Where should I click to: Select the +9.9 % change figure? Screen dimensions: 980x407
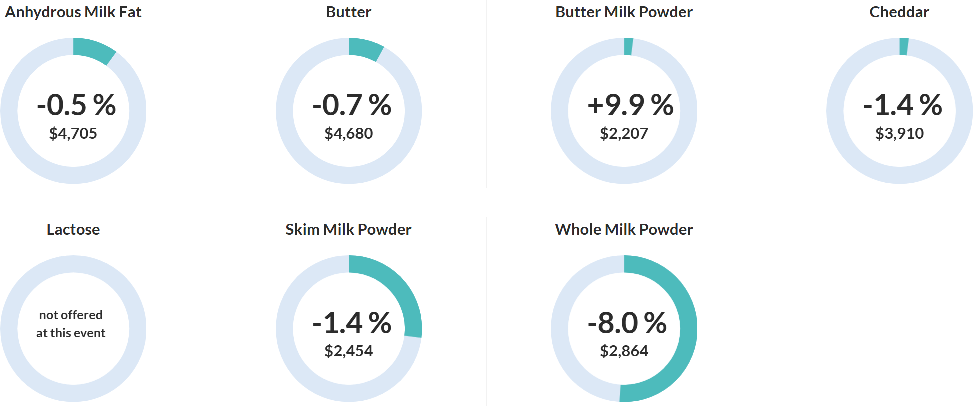630,105
